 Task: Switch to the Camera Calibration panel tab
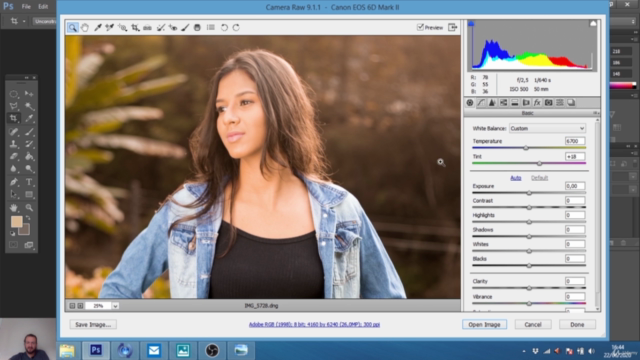coord(549,103)
